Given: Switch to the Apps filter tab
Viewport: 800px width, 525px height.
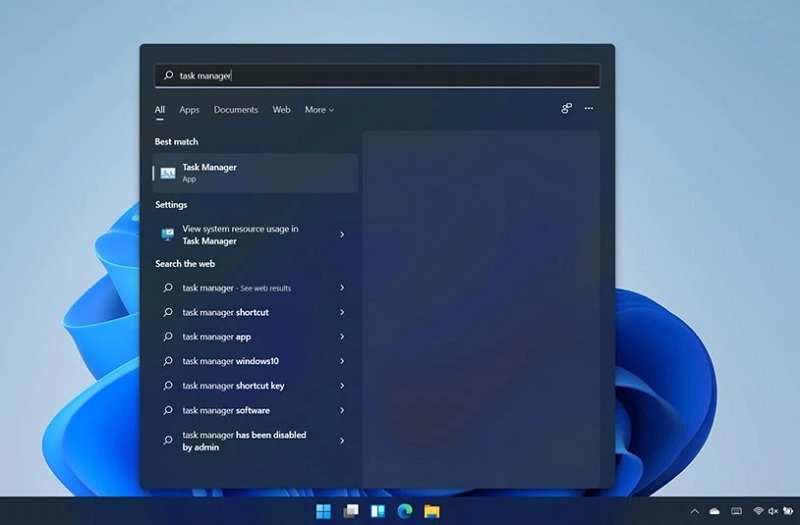Looking at the screenshot, I should [189, 110].
